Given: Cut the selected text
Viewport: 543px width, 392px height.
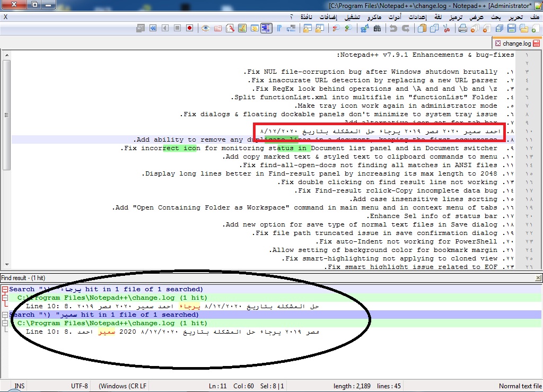Looking at the screenshot, I should [446, 28].
